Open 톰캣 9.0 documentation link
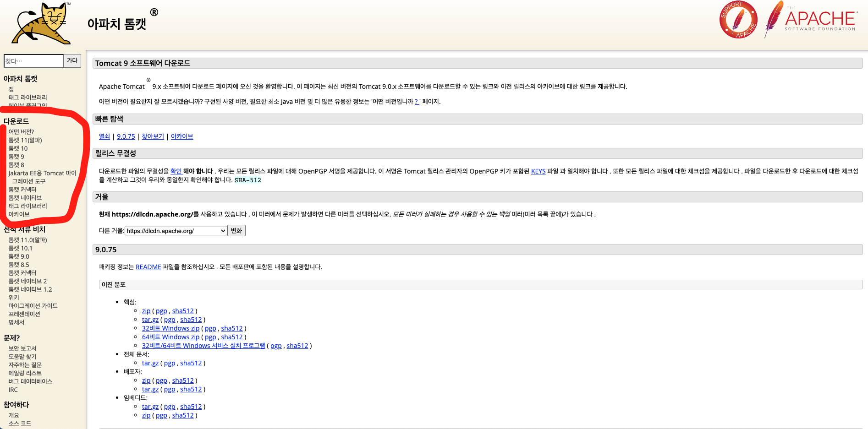Screen dimensions: 868x429 (x=19, y=256)
